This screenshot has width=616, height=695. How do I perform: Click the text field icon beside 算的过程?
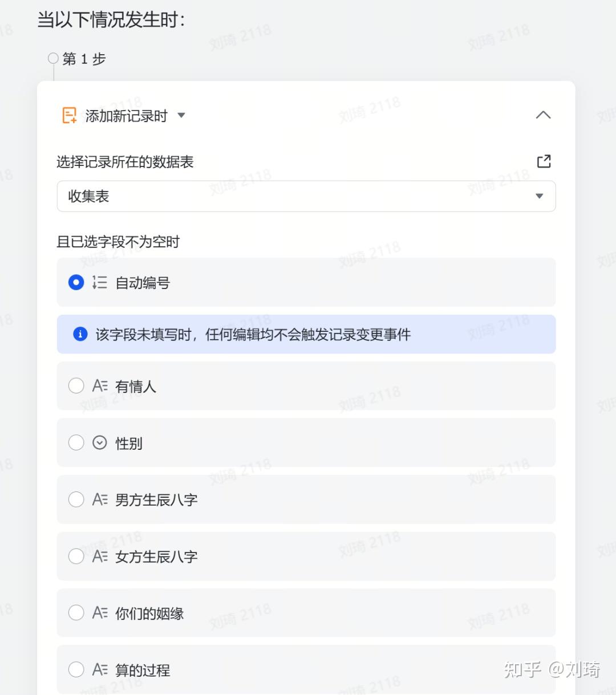pyautogui.click(x=100, y=669)
